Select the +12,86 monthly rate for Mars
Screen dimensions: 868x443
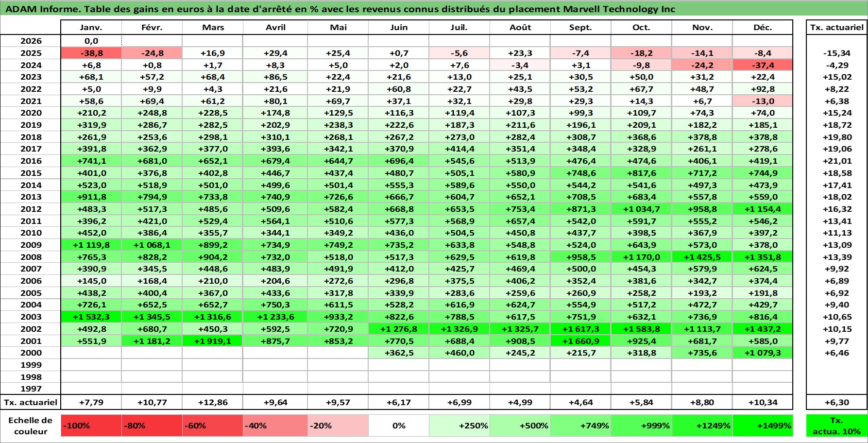pyautogui.click(x=213, y=402)
